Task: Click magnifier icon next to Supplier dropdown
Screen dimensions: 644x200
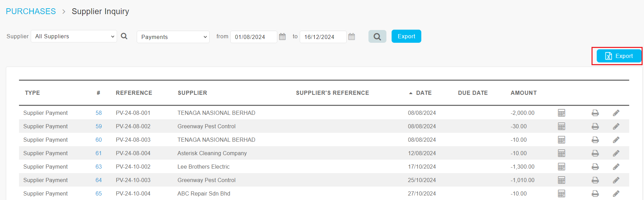Action: 124,36
